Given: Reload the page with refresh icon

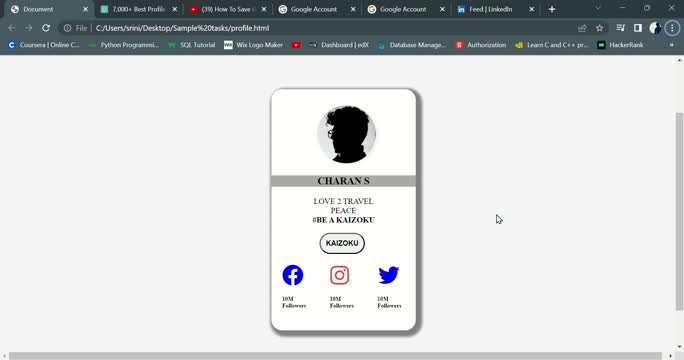Looking at the screenshot, I should (x=46, y=28).
